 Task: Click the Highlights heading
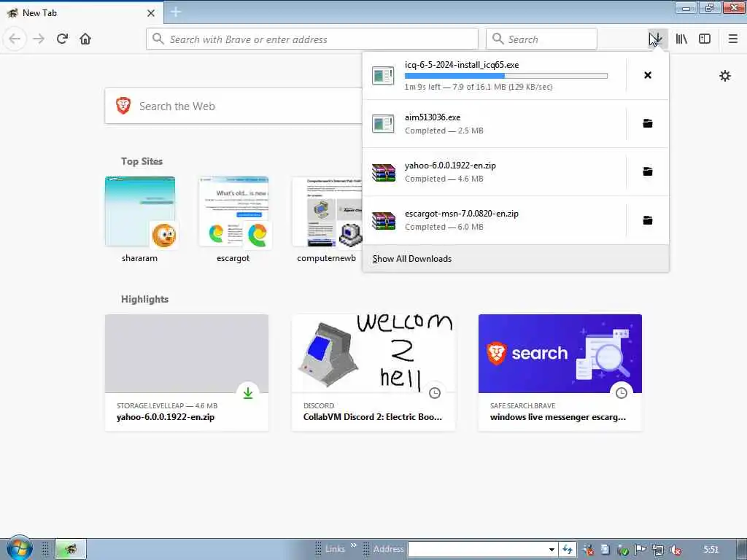[x=145, y=299]
